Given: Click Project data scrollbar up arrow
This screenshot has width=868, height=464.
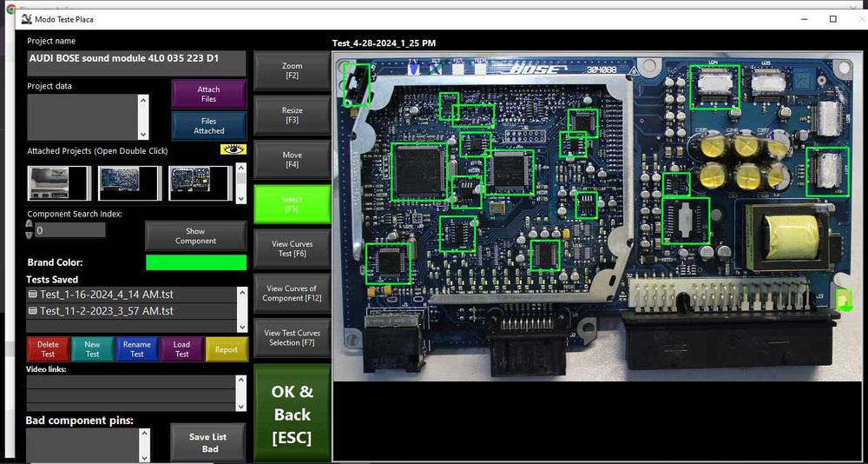Looking at the screenshot, I should tap(143, 100).
